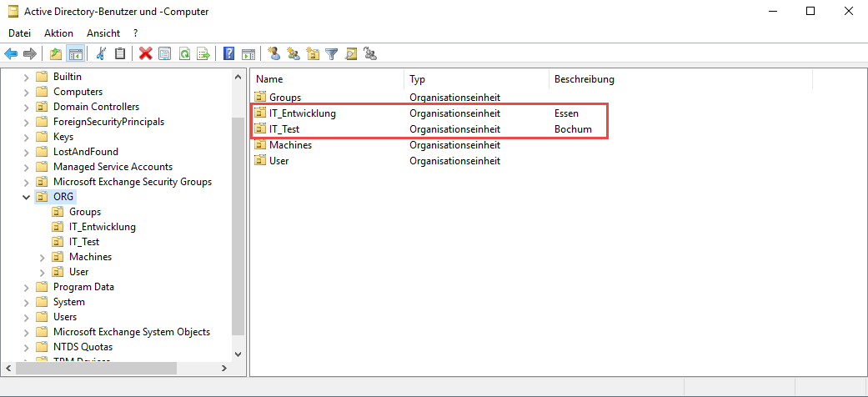Image resolution: width=868 pixels, height=397 pixels.
Task: Click the tree pane's scroll-down arrow
Action: [x=238, y=353]
